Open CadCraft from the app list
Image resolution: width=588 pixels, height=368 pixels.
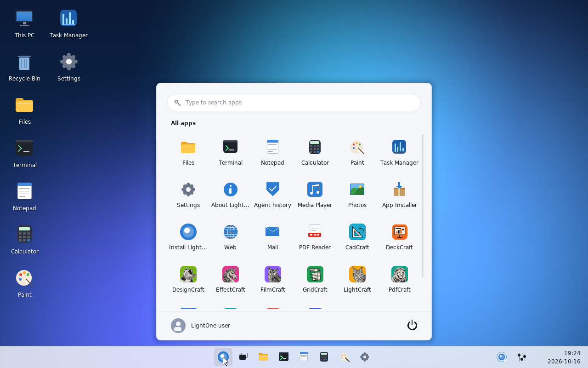[357, 237]
